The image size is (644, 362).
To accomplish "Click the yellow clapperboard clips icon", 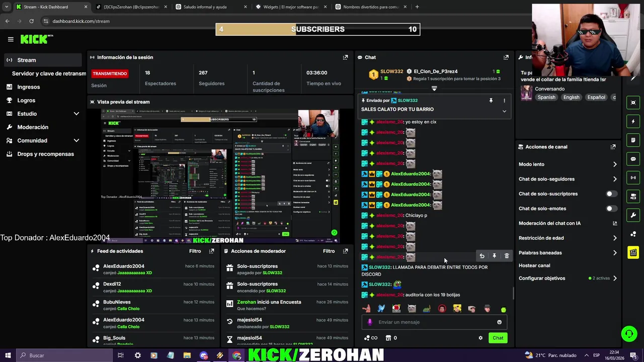I will click(633, 252).
